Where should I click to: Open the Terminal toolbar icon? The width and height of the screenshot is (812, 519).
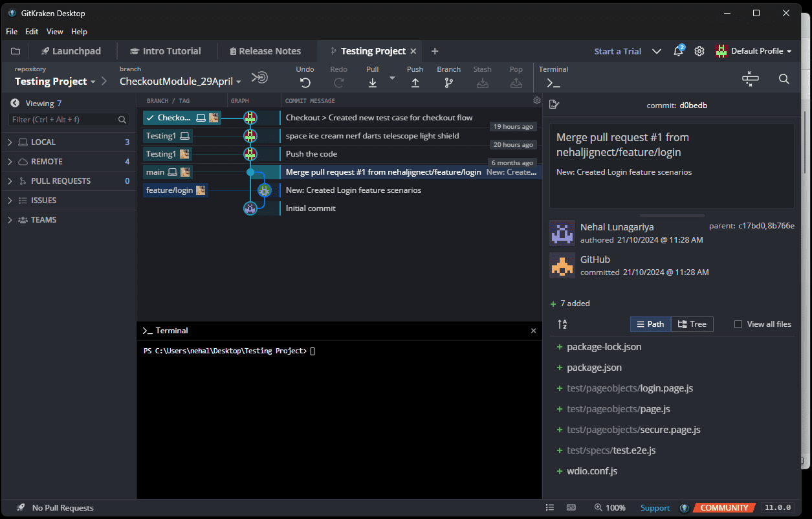click(553, 83)
